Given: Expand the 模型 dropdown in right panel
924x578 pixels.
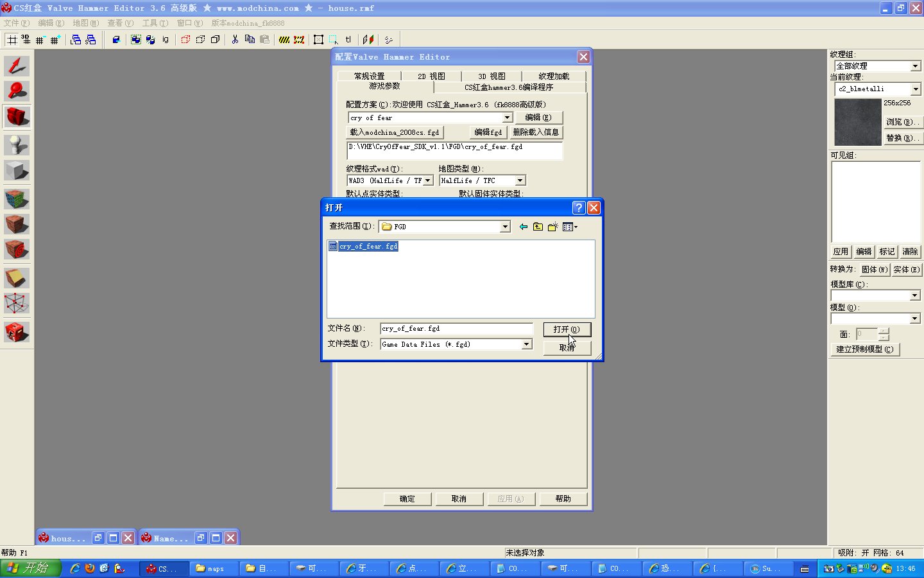Looking at the screenshot, I should [915, 319].
